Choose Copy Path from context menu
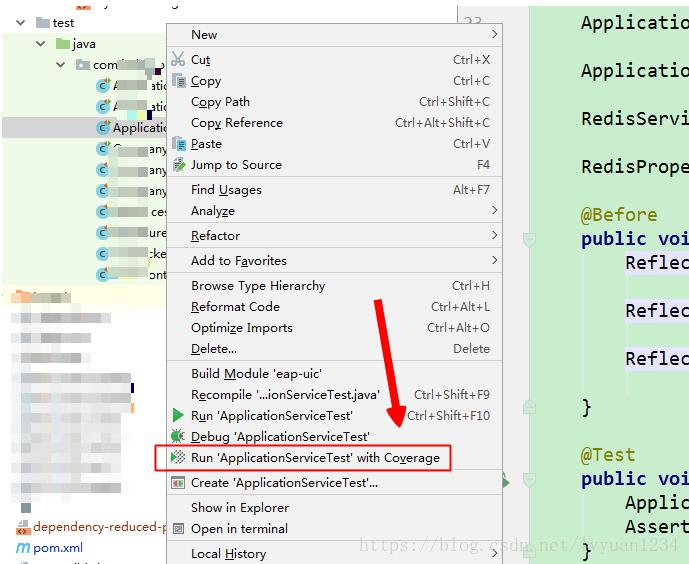The image size is (689, 564). tap(334, 101)
